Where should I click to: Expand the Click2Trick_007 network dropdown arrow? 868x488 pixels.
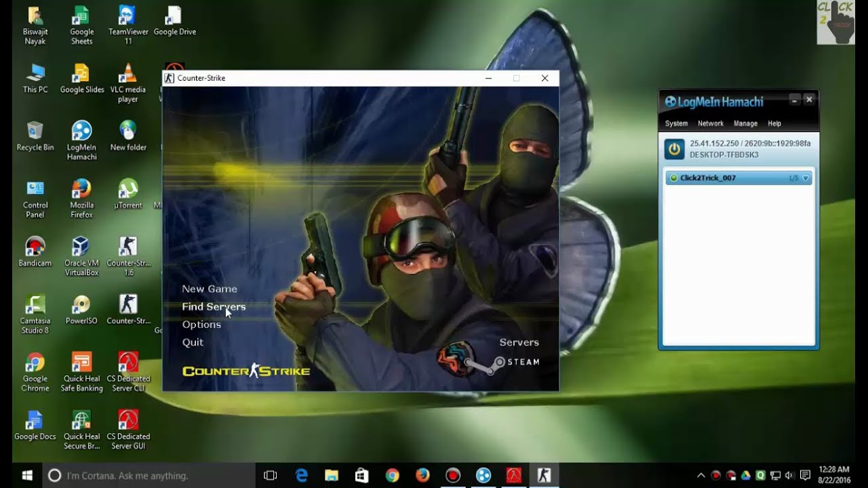(806, 178)
